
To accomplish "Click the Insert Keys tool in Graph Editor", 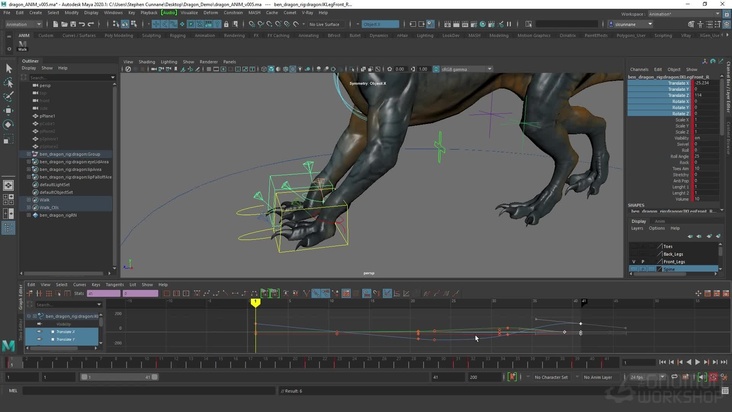I will point(39,293).
